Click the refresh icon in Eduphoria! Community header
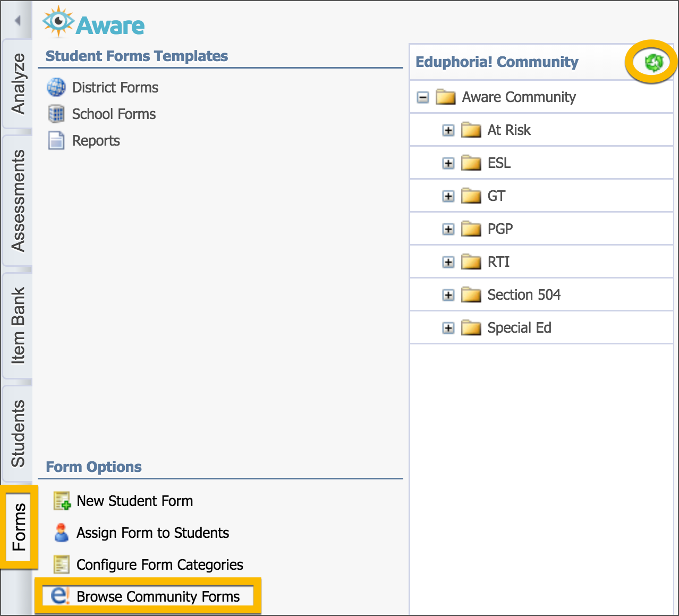Viewport: 679px width, 616px height. click(x=654, y=62)
